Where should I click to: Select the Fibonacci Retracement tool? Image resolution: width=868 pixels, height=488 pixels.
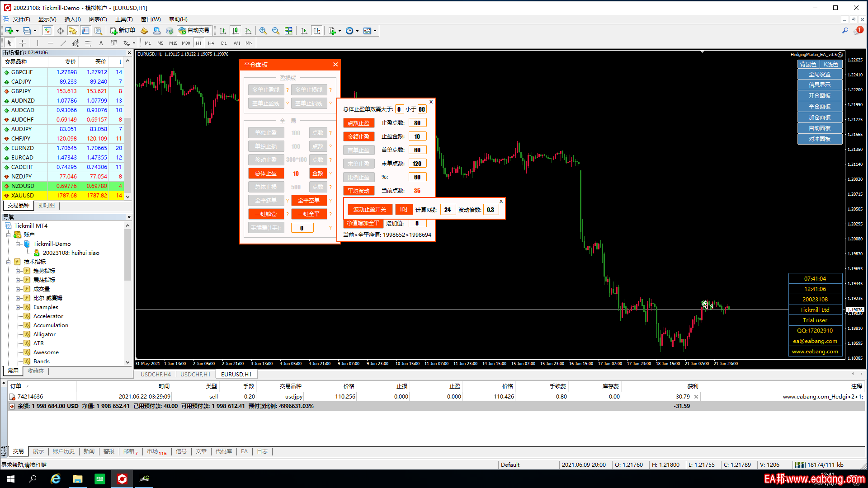[x=89, y=43]
